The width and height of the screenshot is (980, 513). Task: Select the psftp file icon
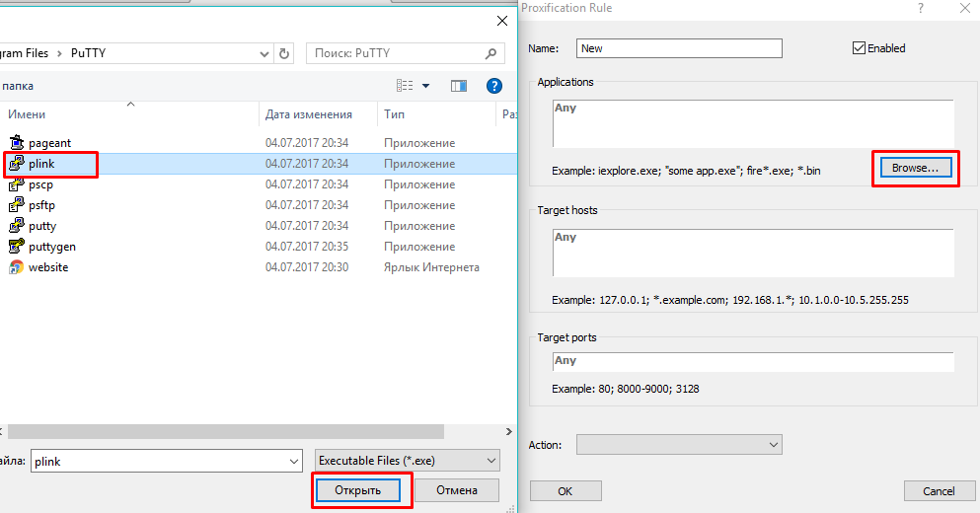coord(16,205)
